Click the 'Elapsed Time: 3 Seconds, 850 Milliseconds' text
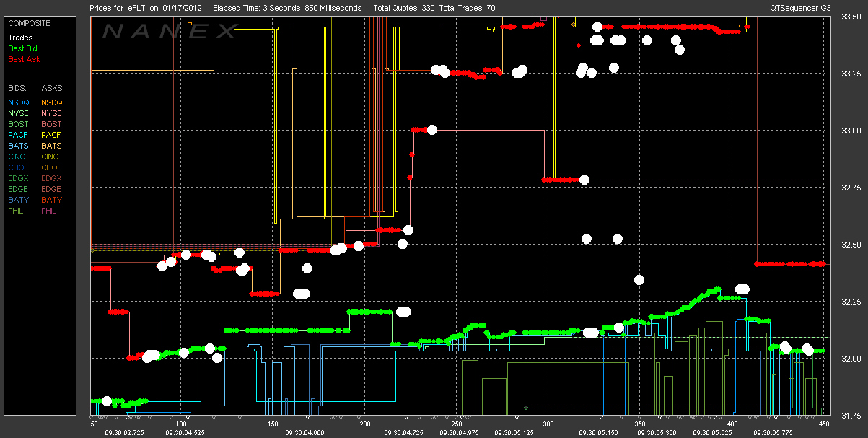 click(x=288, y=8)
